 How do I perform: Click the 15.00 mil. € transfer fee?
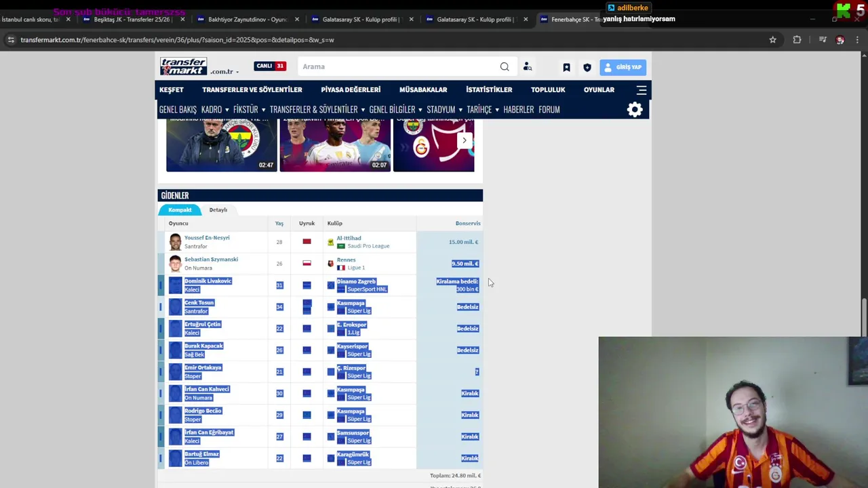tap(463, 242)
